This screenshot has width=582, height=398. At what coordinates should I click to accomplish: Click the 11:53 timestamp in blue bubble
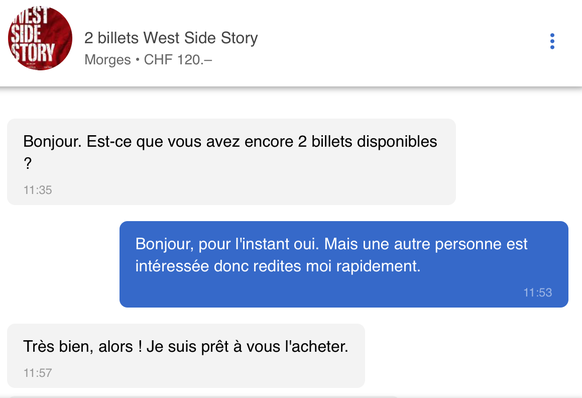click(x=538, y=293)
